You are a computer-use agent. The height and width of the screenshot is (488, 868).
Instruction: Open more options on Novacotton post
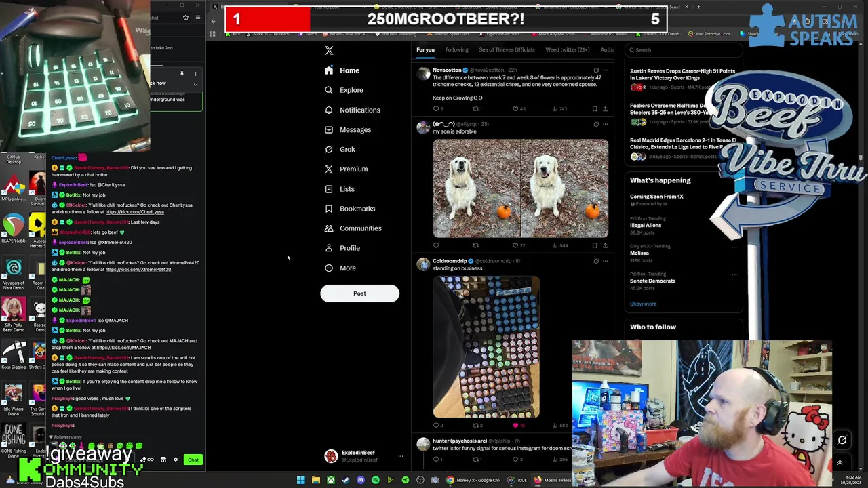pos(605,70)
